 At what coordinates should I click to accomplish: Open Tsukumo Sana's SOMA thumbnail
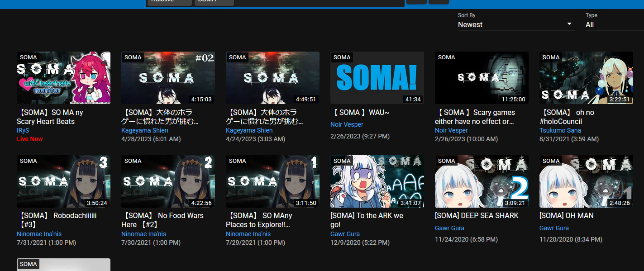click(586, 78)
